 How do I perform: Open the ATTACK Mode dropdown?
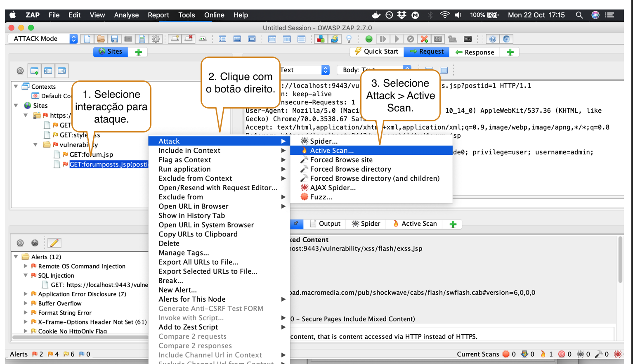pos(43,38)
